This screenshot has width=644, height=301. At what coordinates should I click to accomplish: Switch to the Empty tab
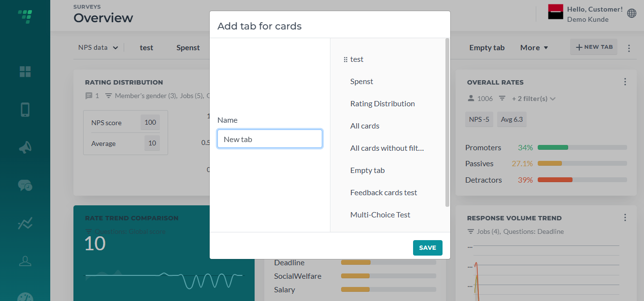click(487, 47)
